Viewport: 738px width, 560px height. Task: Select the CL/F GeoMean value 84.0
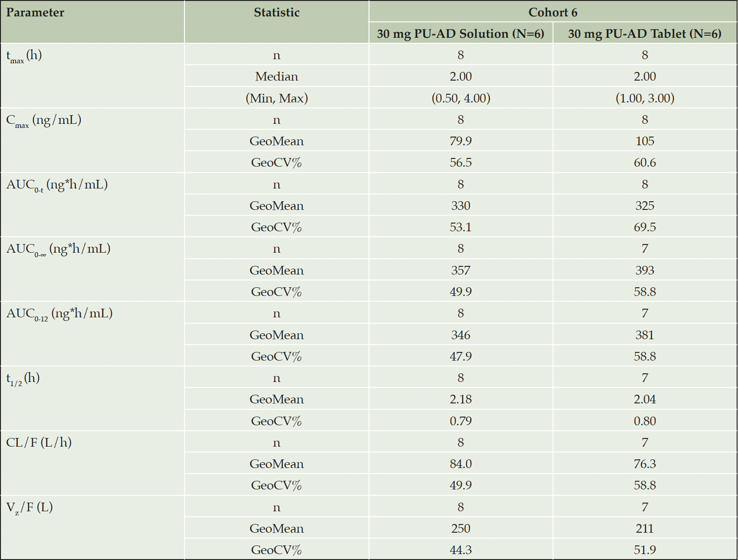[x=461, y=464]
